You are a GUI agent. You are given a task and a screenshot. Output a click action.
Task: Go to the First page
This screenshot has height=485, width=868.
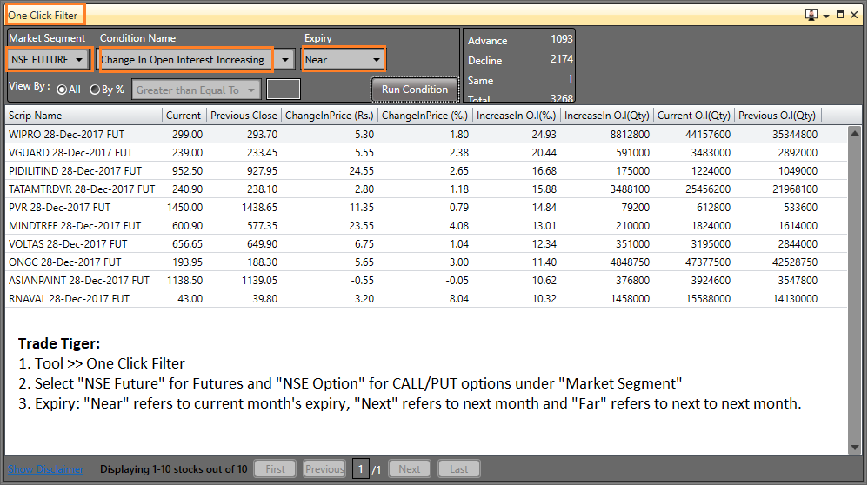[x=275, y=469]
